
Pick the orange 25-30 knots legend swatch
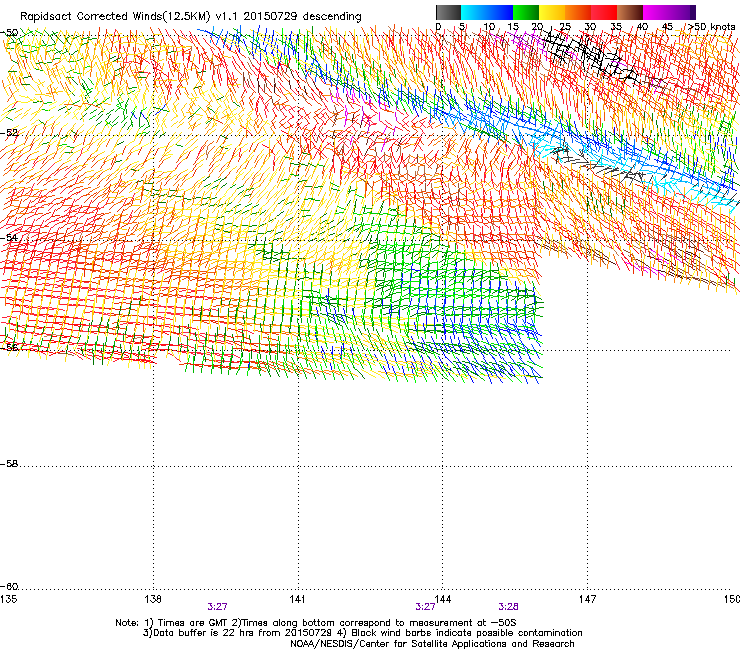(x=578, y=12)
